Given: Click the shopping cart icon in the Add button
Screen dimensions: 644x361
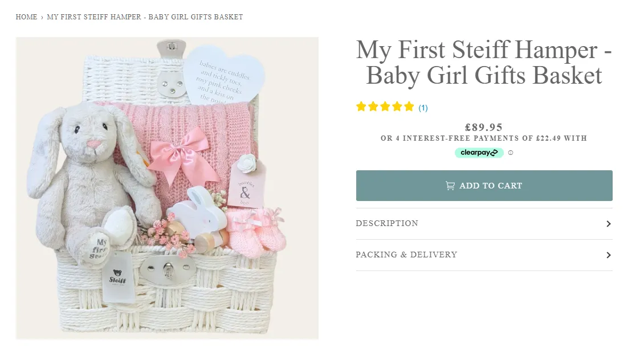Looking at the screenshot, I should (x=450, y=185).
